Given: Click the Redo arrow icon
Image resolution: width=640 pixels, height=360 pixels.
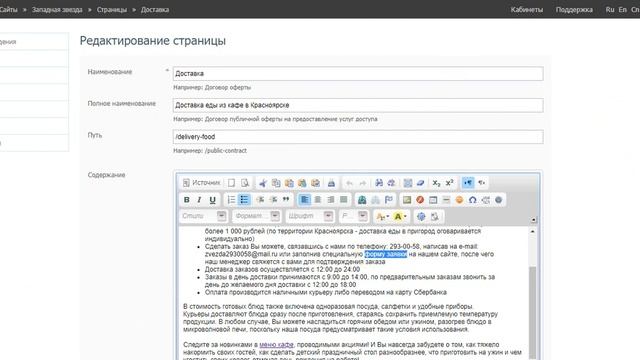Looking at the screenshot, I should [x=362, y=183].
